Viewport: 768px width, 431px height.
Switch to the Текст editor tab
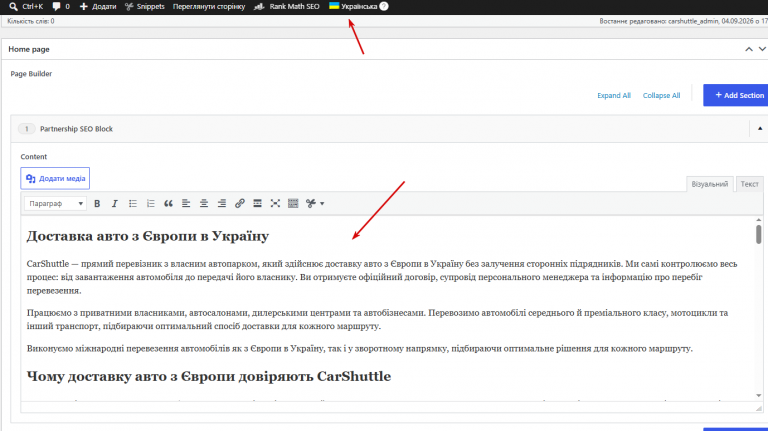[749, 184]
